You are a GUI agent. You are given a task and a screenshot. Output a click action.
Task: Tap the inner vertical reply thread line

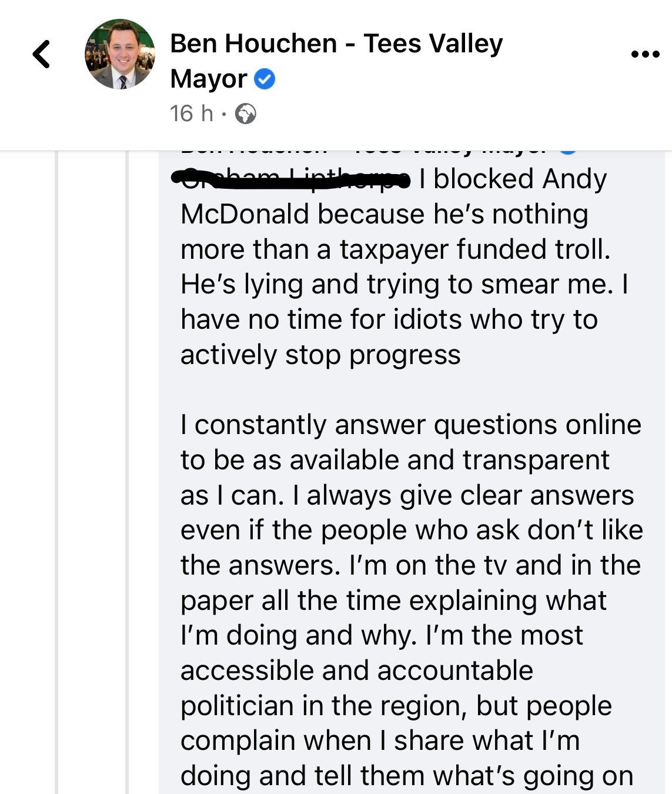click(x=128, y=471)
